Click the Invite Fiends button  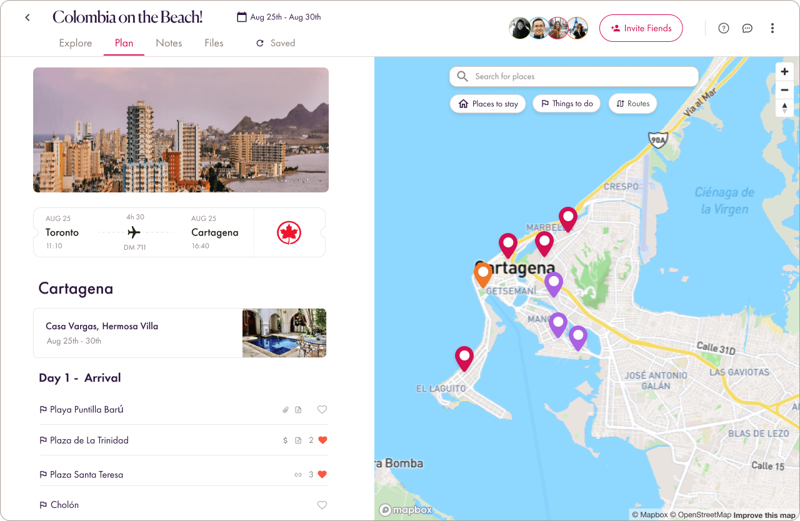[x=641, y=28]
